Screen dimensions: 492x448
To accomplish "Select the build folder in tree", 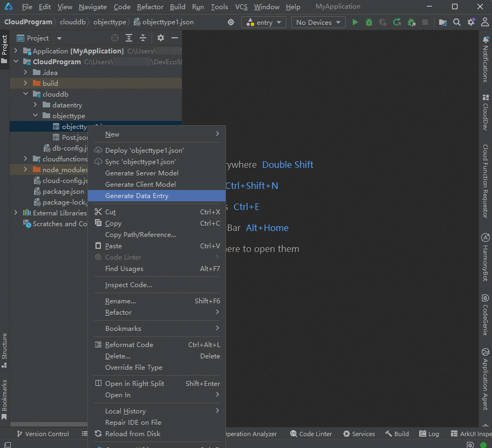I will click(50, 84).
